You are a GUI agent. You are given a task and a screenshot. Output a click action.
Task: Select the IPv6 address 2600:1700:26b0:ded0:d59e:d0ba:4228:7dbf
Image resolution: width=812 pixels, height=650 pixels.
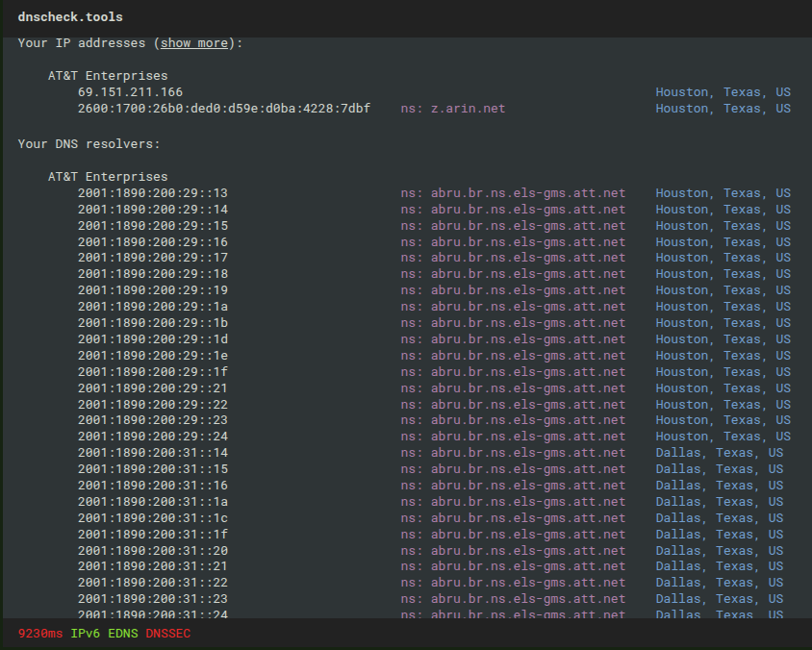(x=224, y=108)
